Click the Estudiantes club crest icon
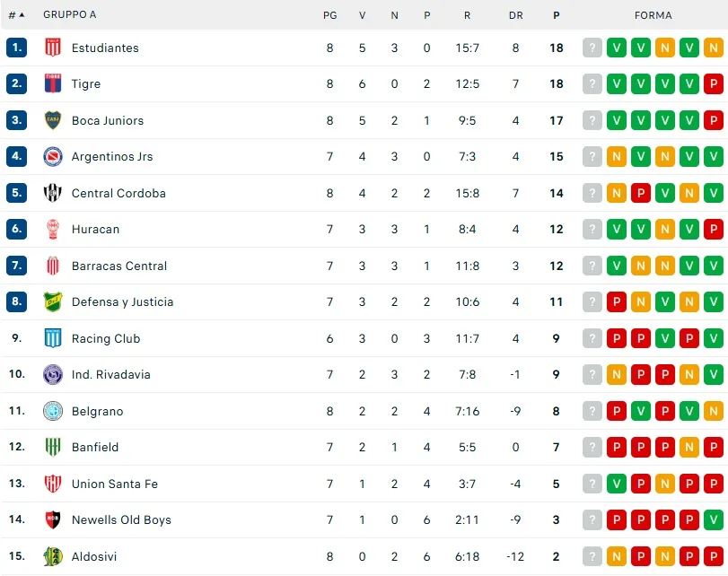728x576 pixels. pyautogui.click(x=53, y=48)
